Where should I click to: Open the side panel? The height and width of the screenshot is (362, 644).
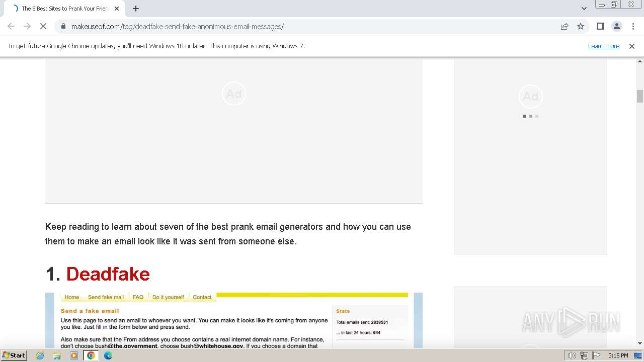(x=600, y=26)
